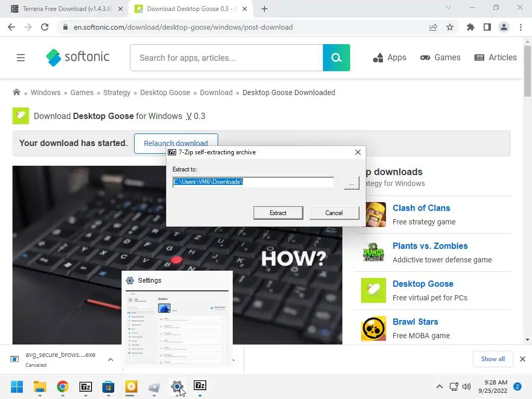Open Desktop Goose link in sidebar list
532x399 pixels.
tap(423, 284)
